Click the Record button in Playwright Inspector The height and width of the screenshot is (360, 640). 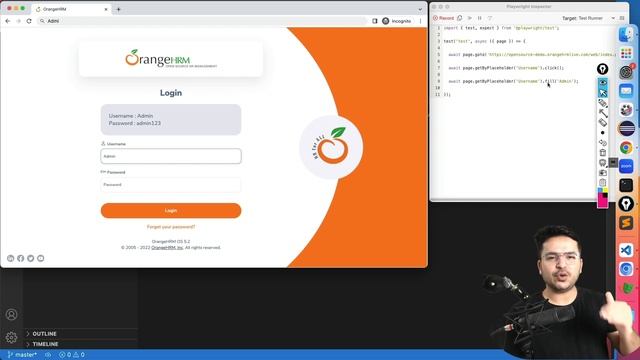click(x=443, y=18)
